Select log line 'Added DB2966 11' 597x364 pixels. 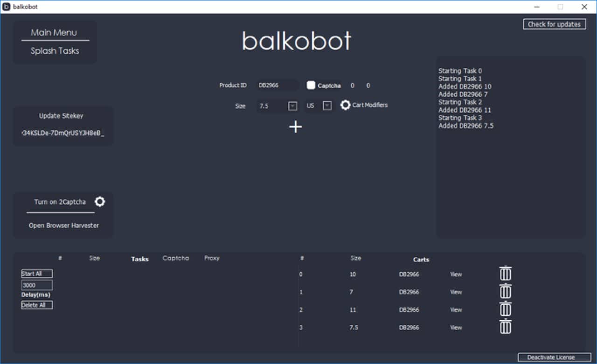[x=465, y=110]
